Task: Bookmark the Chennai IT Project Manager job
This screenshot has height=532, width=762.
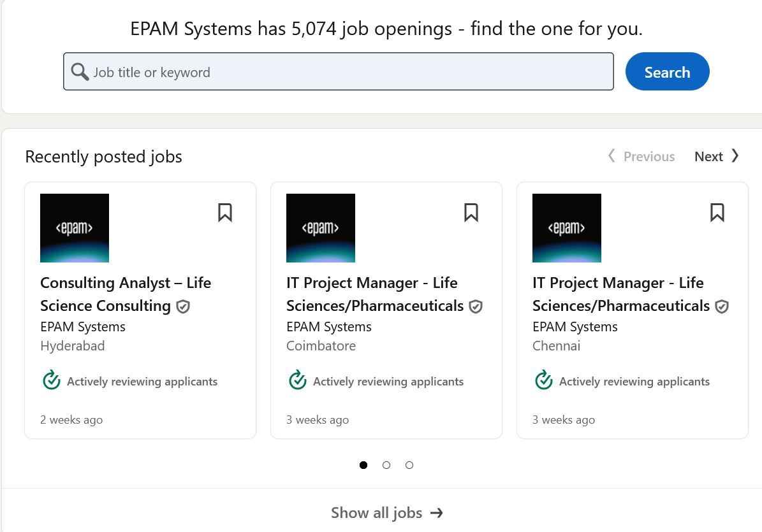Action: [717, 213]
